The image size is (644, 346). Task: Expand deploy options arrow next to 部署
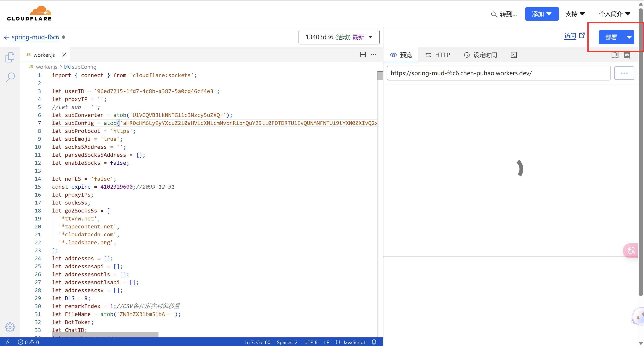tap(629, 37)
